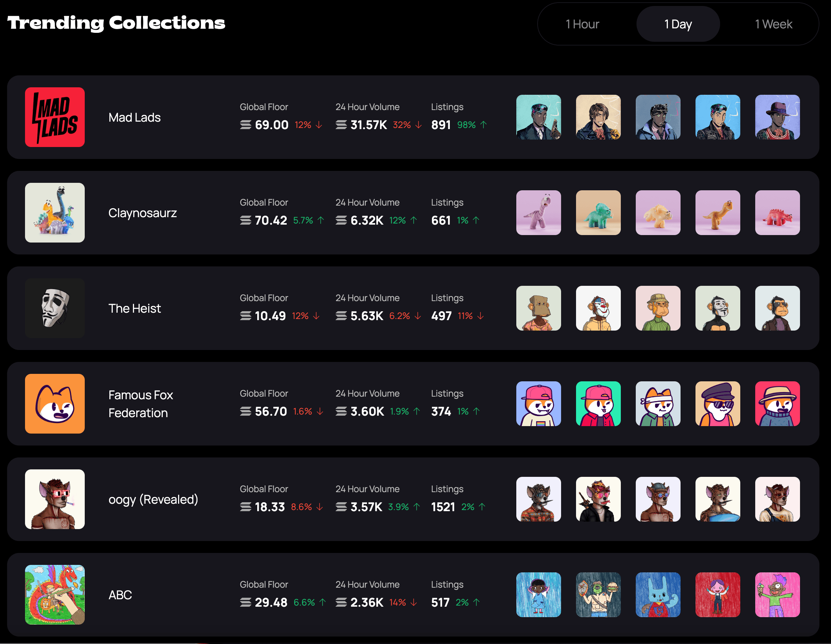The height and width of the screenshot is (644, 831).
Task: View the blue bunny ABC thumbnail
Action: click(x=658, y=594)
